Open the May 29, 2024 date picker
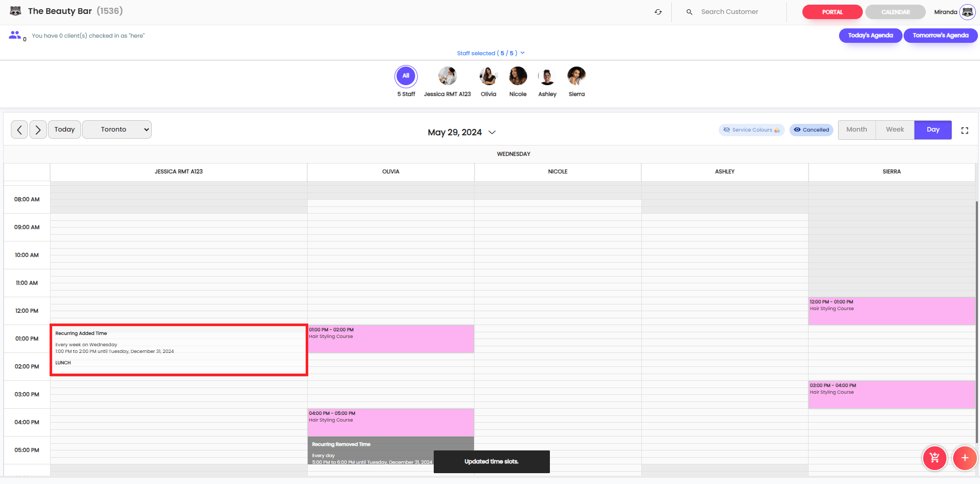 [x=462, y=133]
